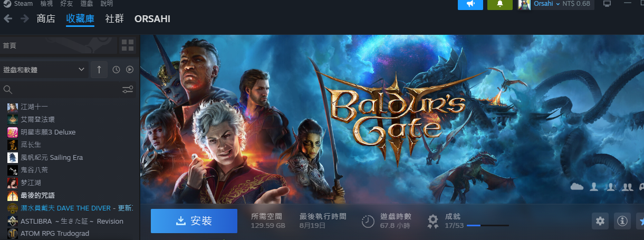
Task: Switch to the 商店 tab
Action: click(x=46, y=19)
